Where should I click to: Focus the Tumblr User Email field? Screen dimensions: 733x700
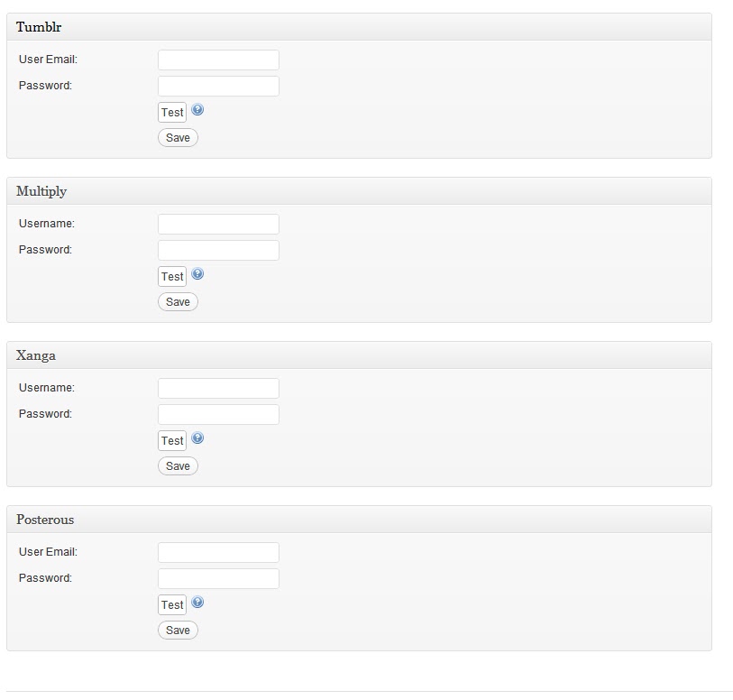[x=218, y=60]
